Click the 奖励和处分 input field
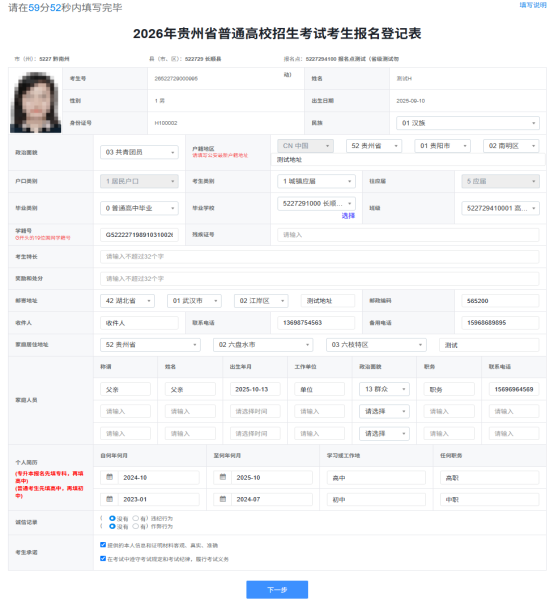554x606 pixels. (319, 279)
